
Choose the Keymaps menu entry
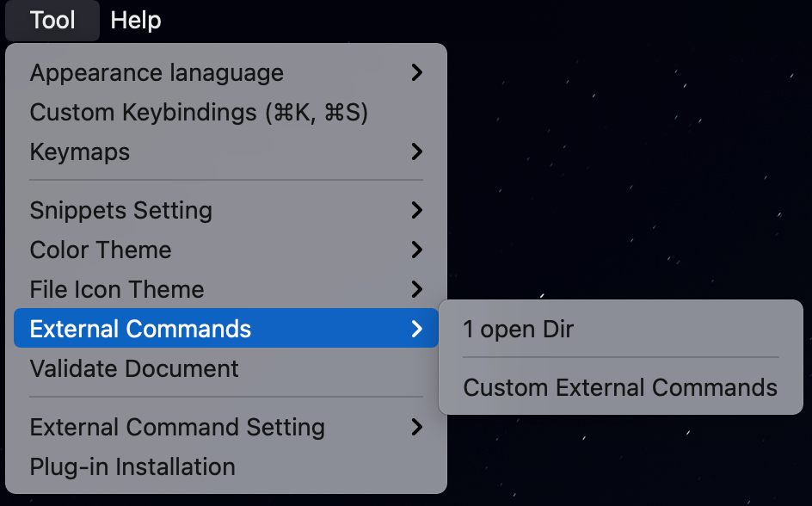[x=80, y=152]
